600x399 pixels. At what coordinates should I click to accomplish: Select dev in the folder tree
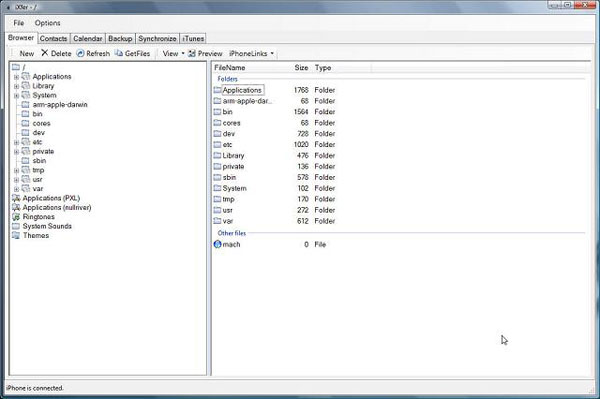click(39, 133)
